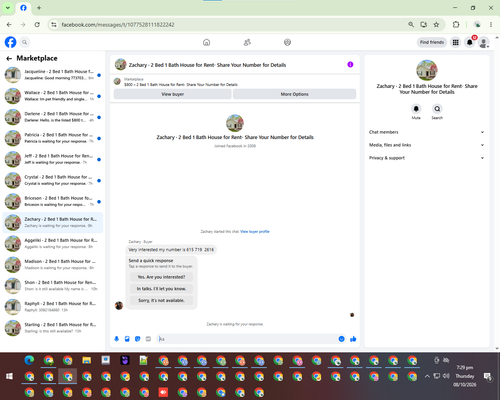This screenshot has width=500, height=400.
Task: Click View buyer button
Action: pos(172,94)
